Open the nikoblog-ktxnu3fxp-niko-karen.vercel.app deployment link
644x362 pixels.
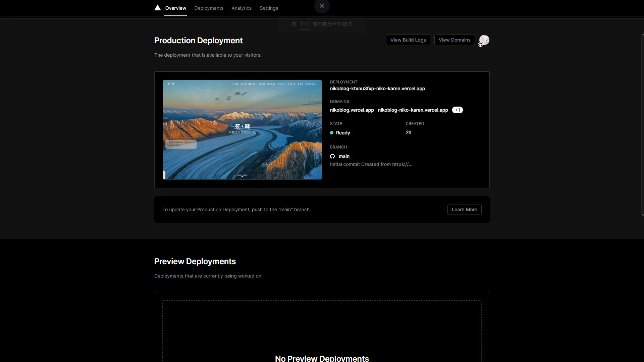[x=377, y=88]
